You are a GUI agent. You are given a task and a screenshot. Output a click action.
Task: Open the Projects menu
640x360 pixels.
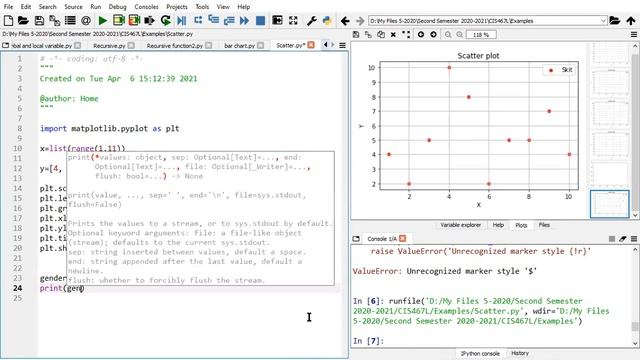coord(177,7)
